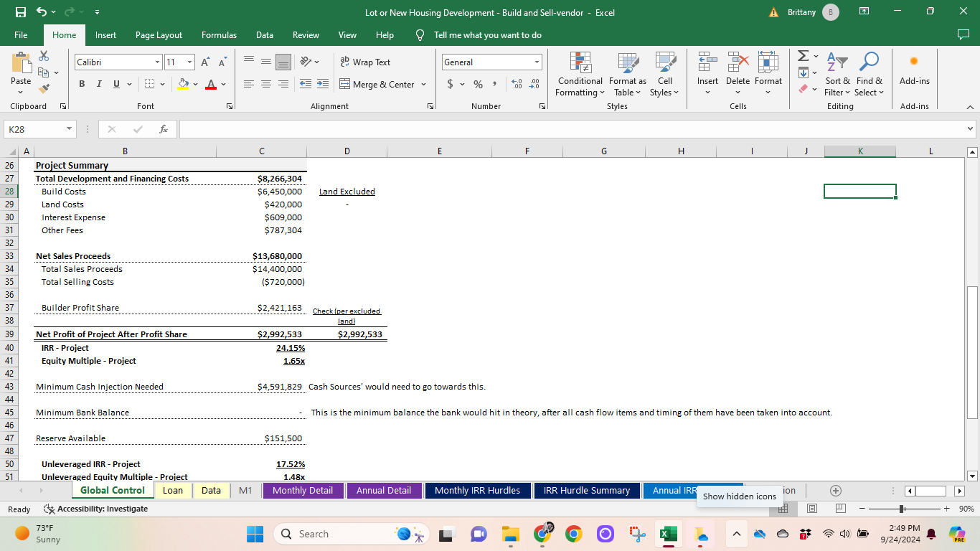980x551 pixels.
Task: Click the Format cells button
Action: (x=768, y=74)
